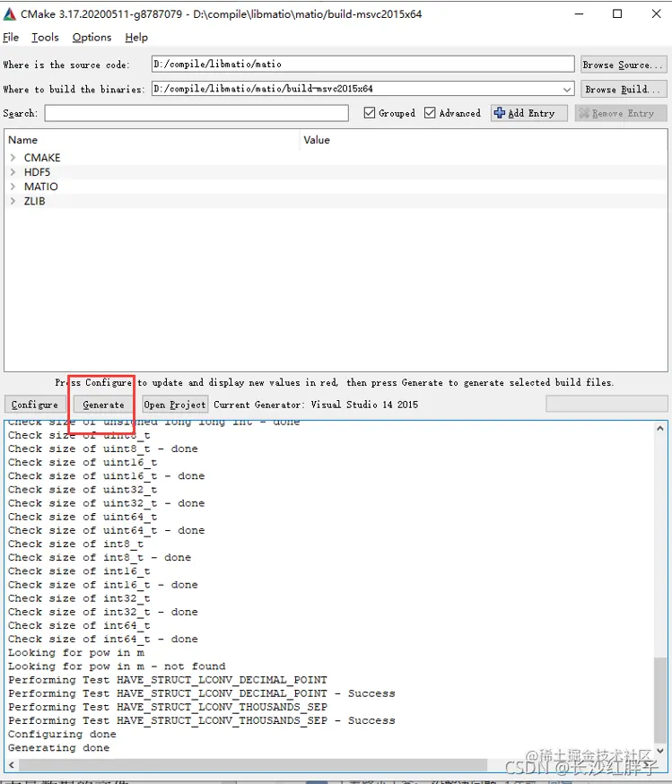Expand the CMAKE group
Image resolution: width=672 pixels, height=784 pixels.
(13, 158)
